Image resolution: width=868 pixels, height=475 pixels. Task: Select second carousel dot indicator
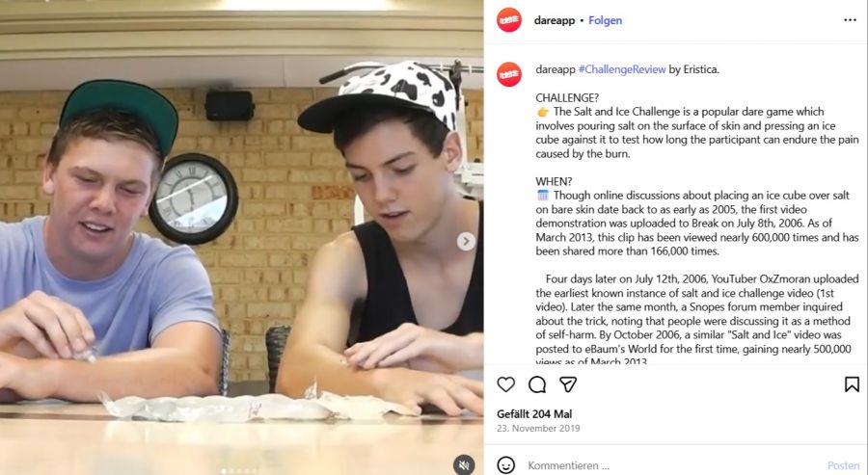tap(231, 472)
